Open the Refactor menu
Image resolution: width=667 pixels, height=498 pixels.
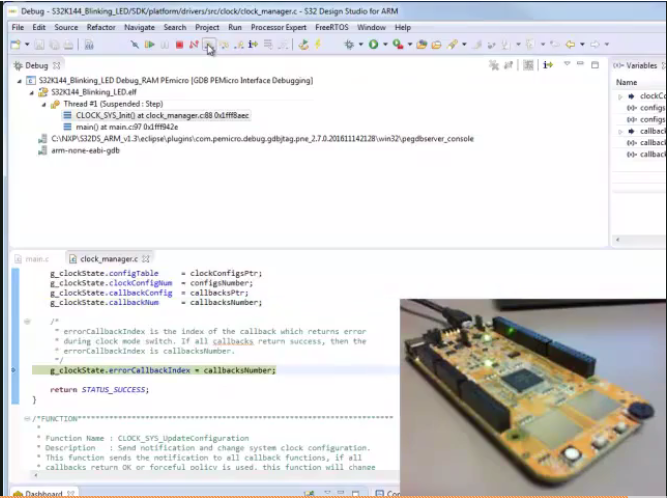coord(101,27)
